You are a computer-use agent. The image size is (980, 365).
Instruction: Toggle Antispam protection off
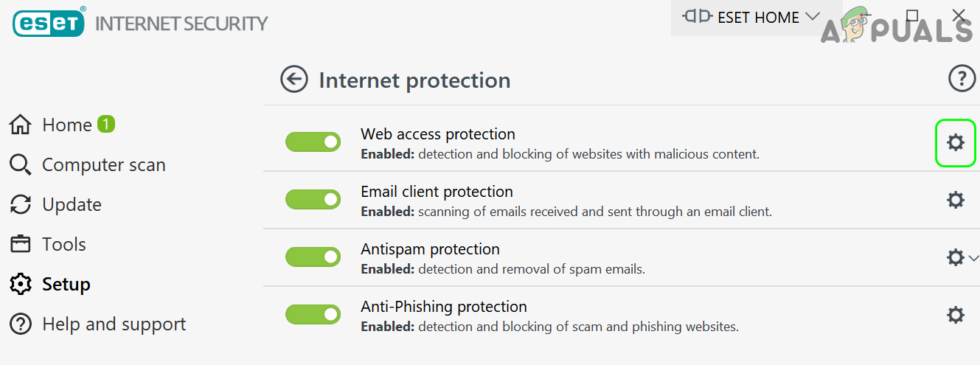pos(313,257)
